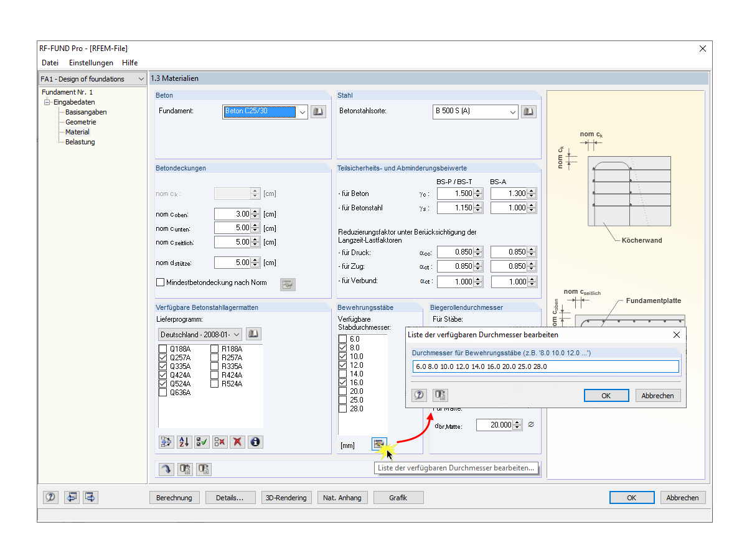Image resolution: width=747 pixels, height=560 pixels.
Task: Select Geometrie in the tree
Action: pos(81,122)
